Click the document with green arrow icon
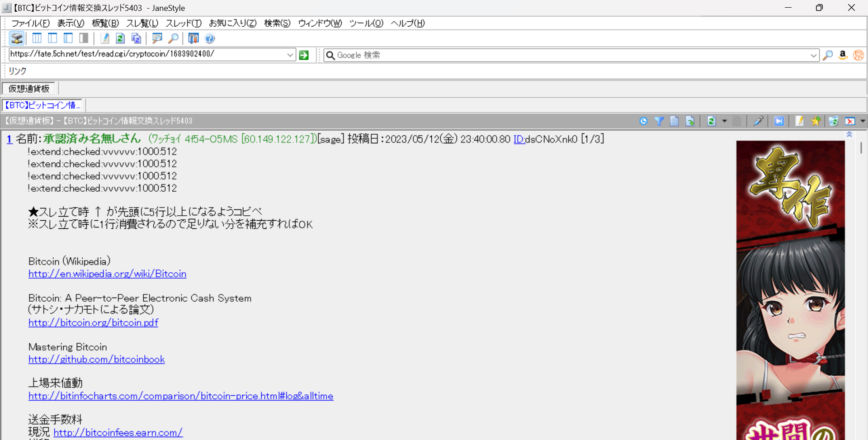This screenshot has height=440, width=868. [690, 121]
